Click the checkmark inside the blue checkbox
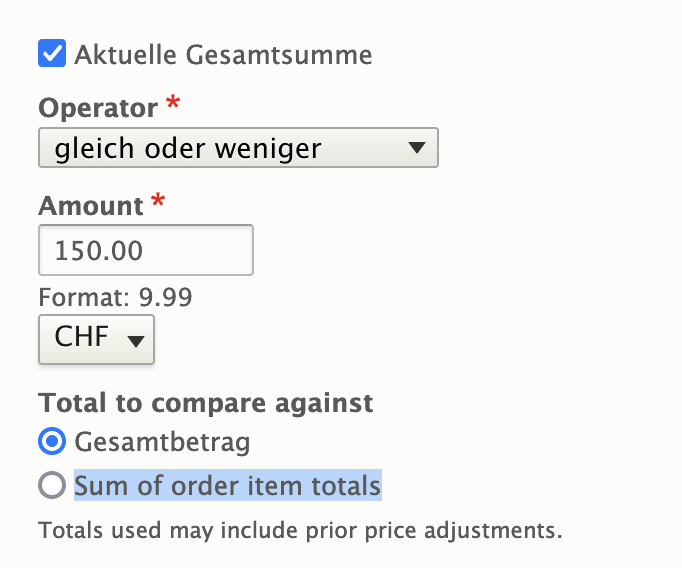Viewport: 682px width, 568px height. (x=52, y=53)
